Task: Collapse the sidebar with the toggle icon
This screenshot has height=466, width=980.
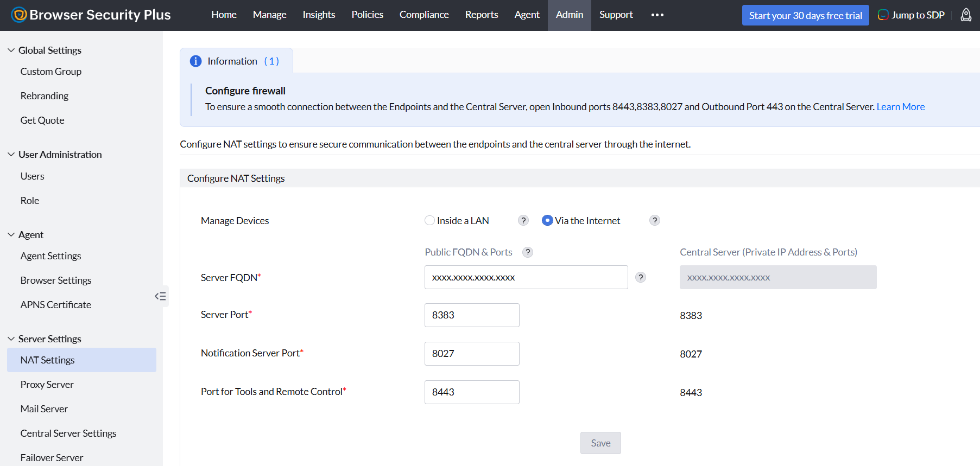Action: [160, 296]
